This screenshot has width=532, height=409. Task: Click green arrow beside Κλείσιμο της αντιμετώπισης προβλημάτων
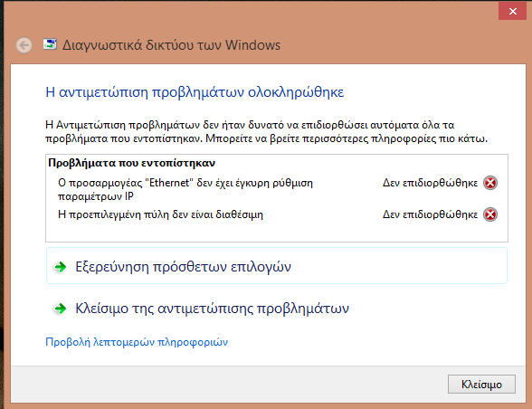click(61, 309)
